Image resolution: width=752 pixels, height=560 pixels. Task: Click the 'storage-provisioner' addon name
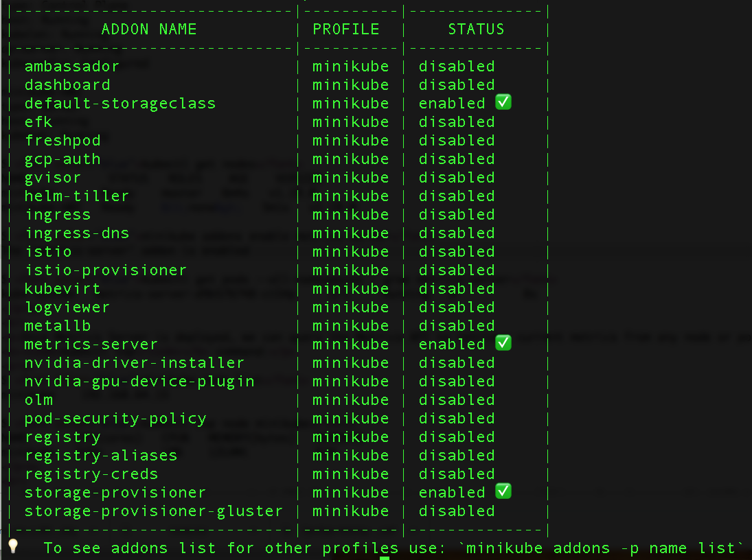pyautogui.click(x=115, y=493)
